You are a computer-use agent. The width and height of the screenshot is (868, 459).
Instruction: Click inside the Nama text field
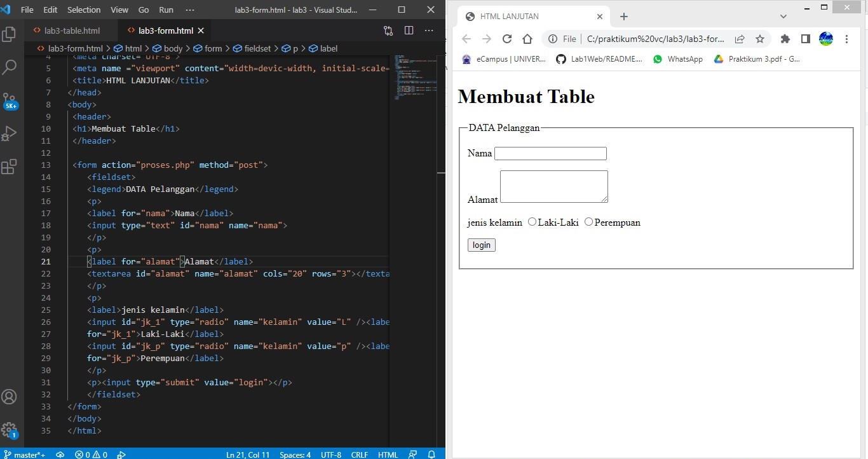click(550, 153)
